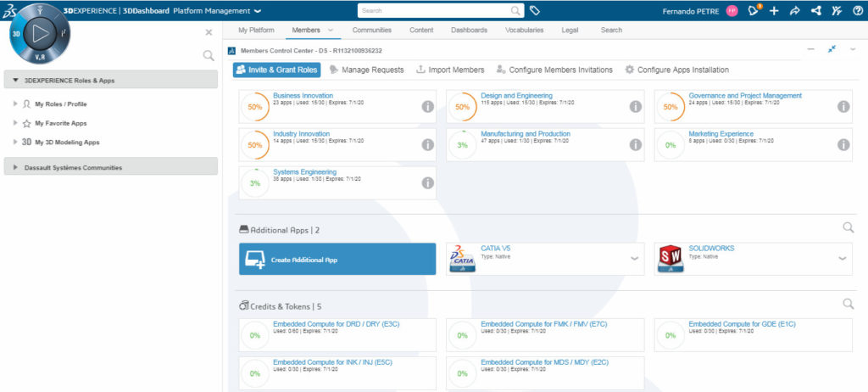Close the left side panel with X

209,32
